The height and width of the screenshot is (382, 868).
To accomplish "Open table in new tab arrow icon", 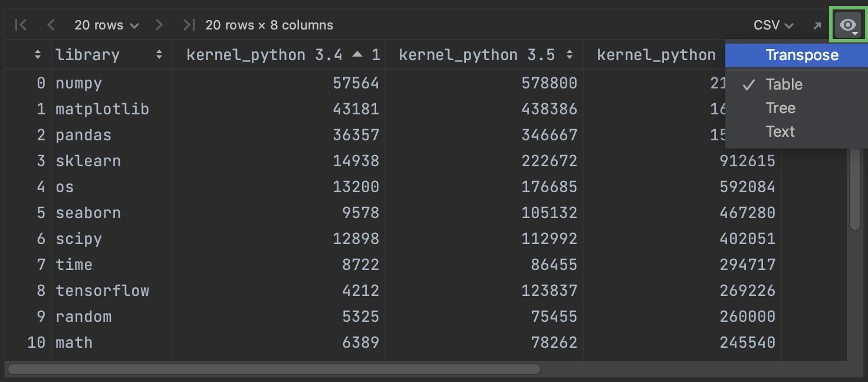I will tap(817, 25).
